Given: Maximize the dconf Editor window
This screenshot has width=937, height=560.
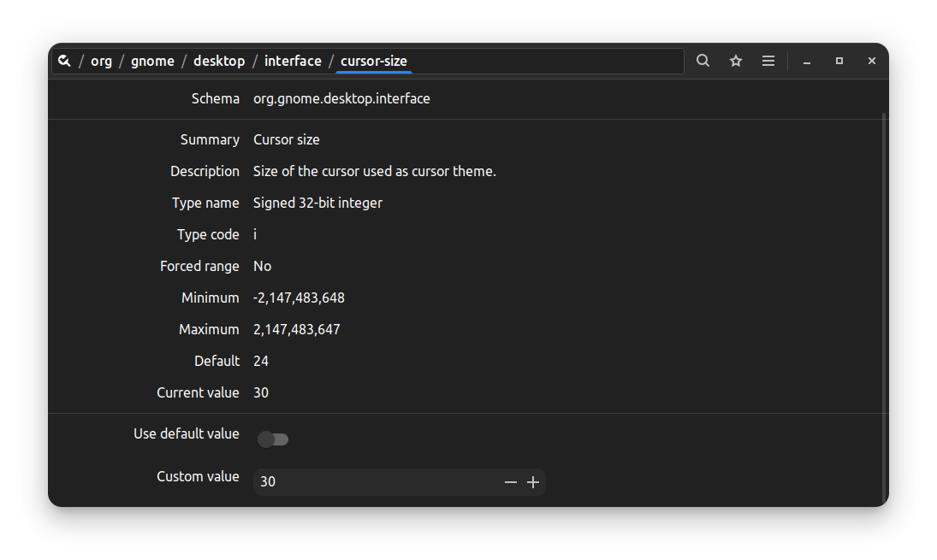Looking at the screenshot, I should (839, 61).
